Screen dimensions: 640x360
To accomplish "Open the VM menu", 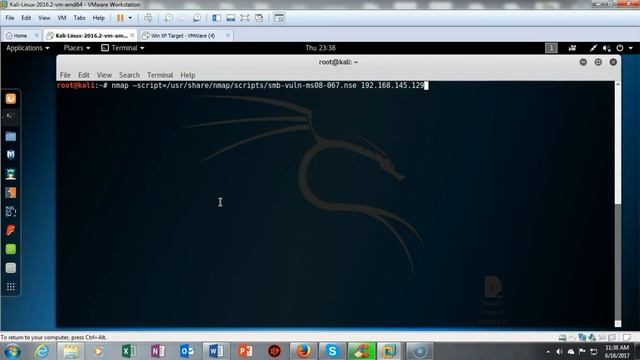I will coord(62,18).
